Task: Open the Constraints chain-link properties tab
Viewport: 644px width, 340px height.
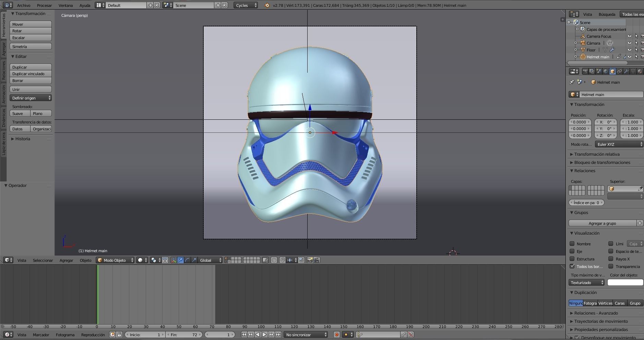Action: [619, 71]
